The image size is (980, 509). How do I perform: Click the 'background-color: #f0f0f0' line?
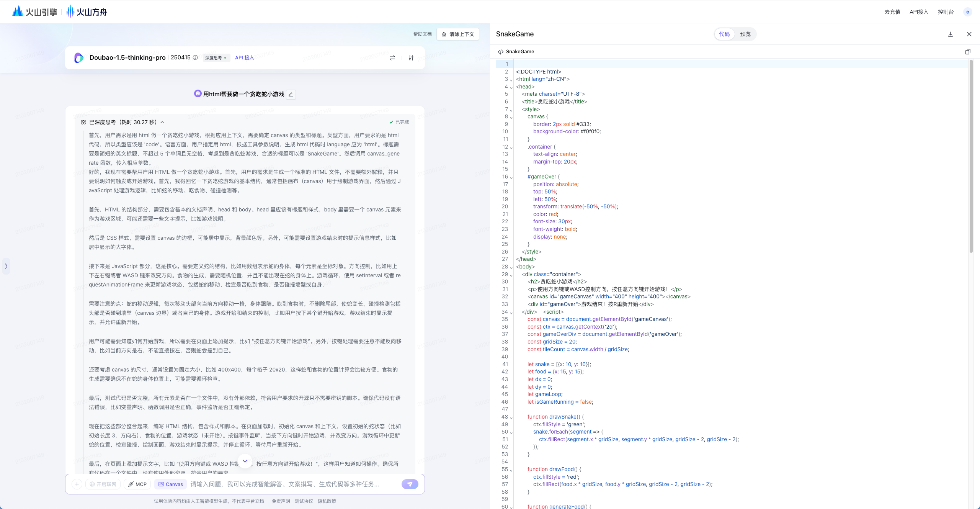coord(567,131)
